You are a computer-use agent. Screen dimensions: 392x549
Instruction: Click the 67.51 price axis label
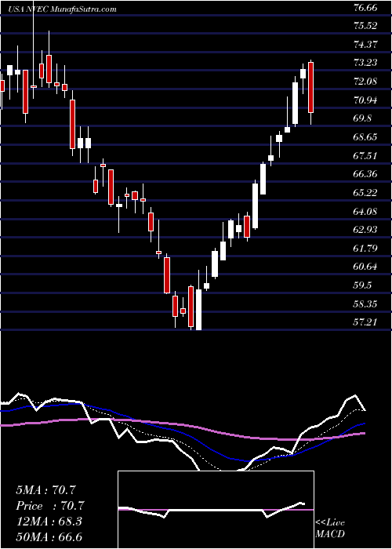coord(365,156)
